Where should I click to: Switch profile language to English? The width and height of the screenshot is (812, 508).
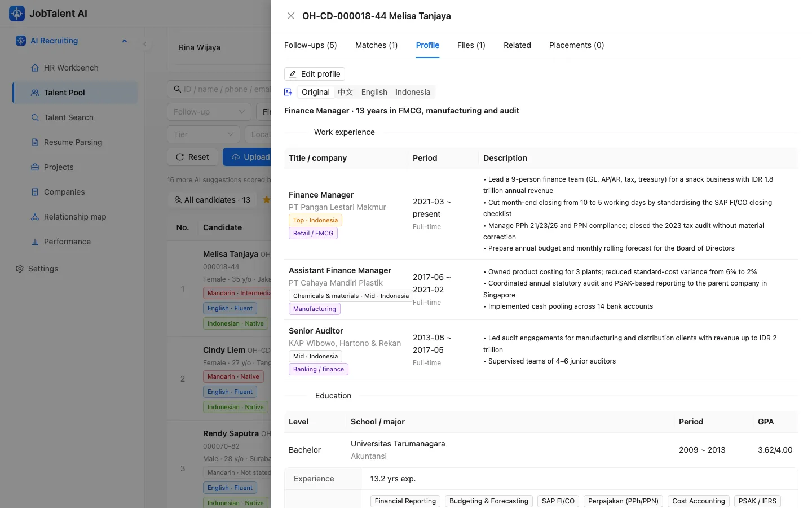point(374,92)
